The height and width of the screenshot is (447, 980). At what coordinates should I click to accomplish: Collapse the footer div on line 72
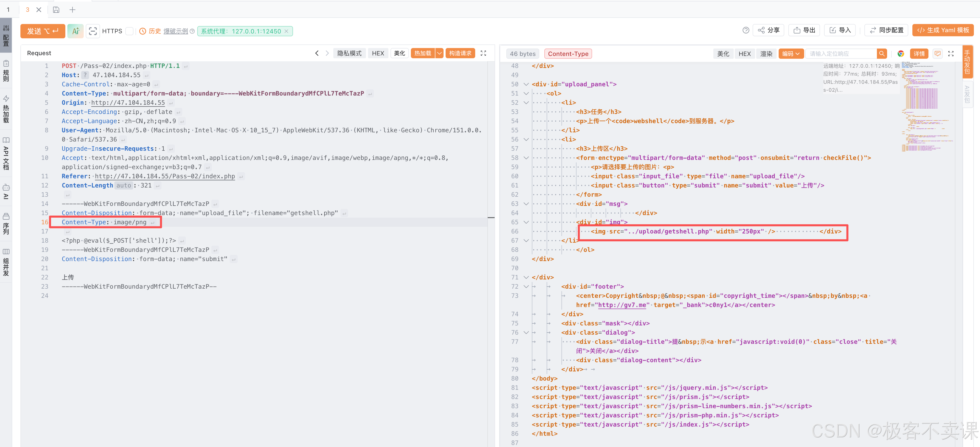pos(526,286)
